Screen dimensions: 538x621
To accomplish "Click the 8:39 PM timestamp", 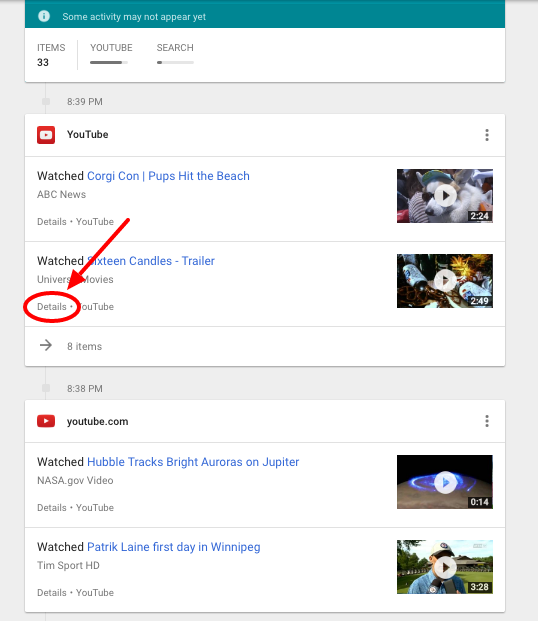I will coord(85,102).
